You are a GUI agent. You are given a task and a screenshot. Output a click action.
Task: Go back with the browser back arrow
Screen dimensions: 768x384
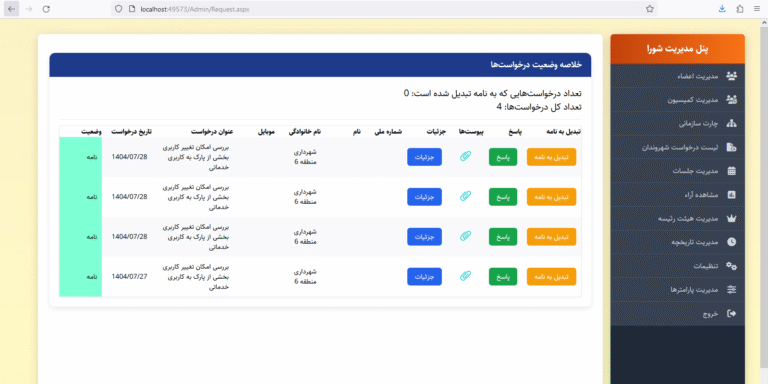click(x=12, y=9)
